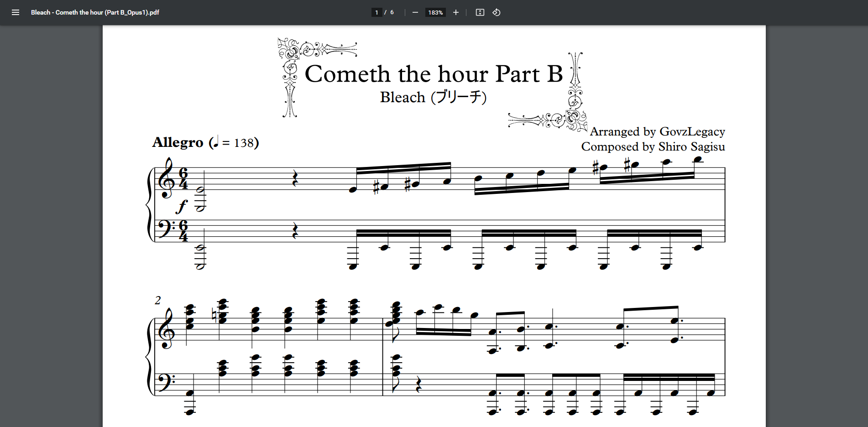Viewport: 868px width, 427px height.
Task: Click the zoom out minus icon
Action: point(415,12)
